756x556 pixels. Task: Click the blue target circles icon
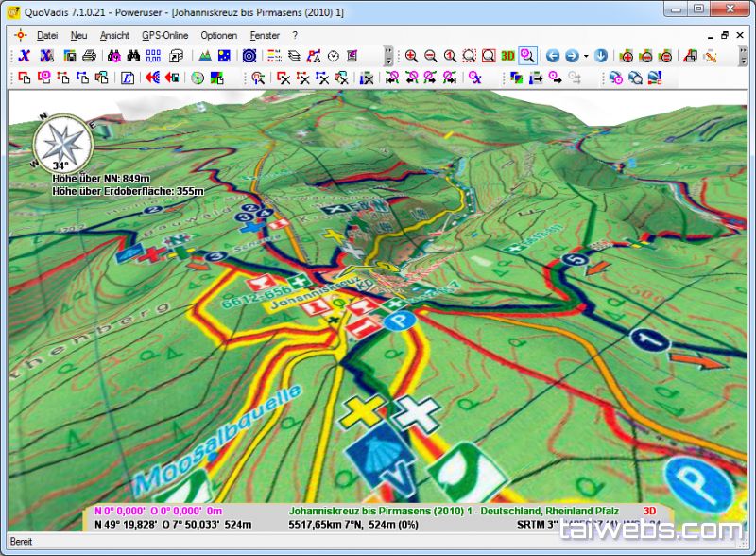click(249, 56)
